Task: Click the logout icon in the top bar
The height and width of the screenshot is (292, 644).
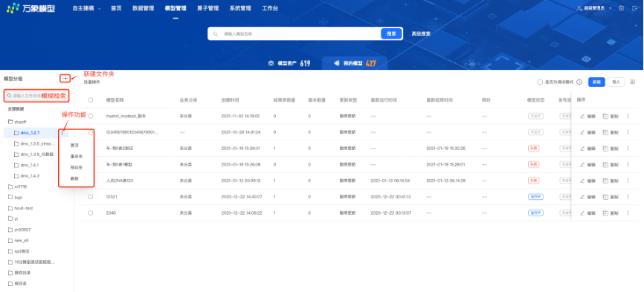Action: (x=634, y=8)
